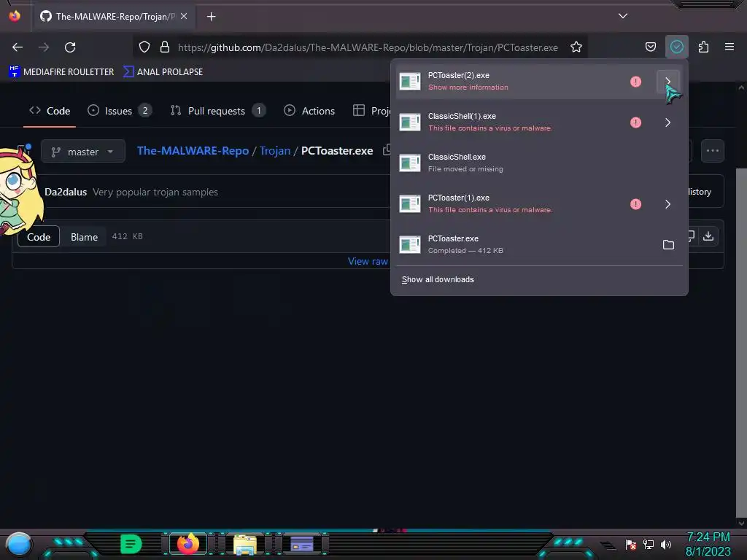Go back with the browser back arrow
Viewport: 747px width, 560px height.
18,47
